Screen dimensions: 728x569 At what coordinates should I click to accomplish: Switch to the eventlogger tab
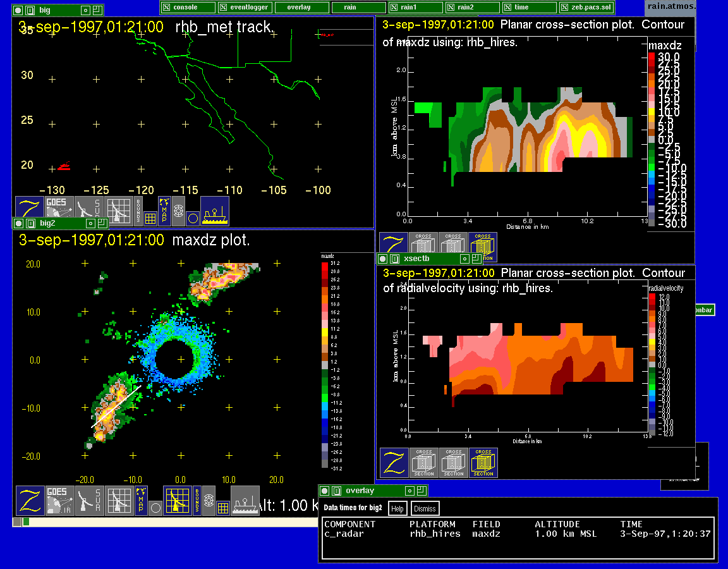point(246,7)
